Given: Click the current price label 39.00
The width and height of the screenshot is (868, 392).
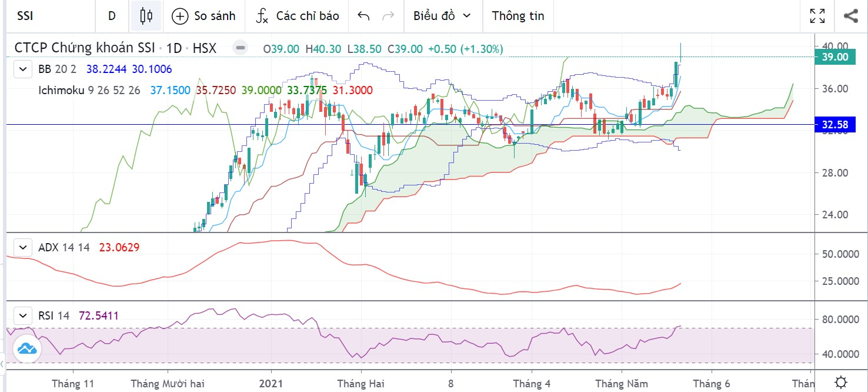Looking at the screenshot, I should click(835, 57).
